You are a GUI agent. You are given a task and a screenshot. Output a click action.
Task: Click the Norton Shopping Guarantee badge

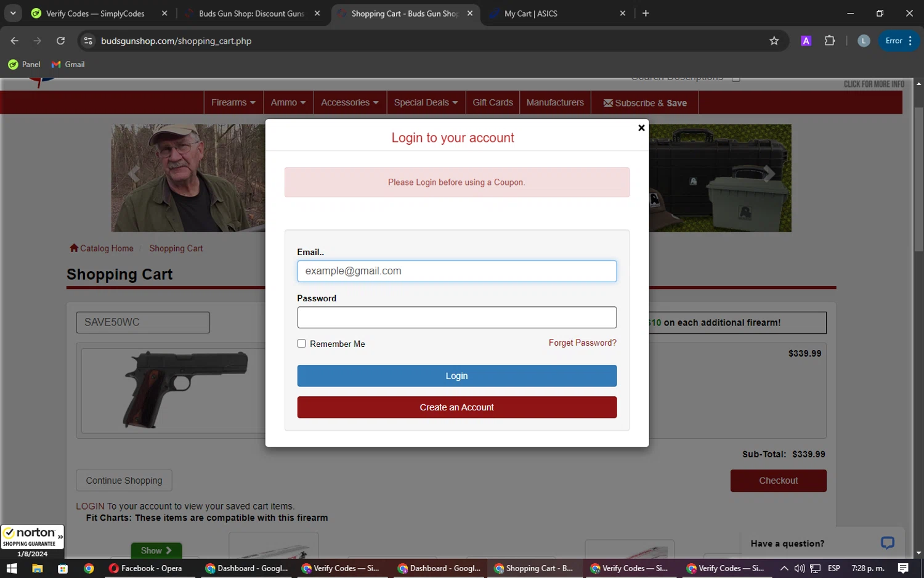point(32,537)
